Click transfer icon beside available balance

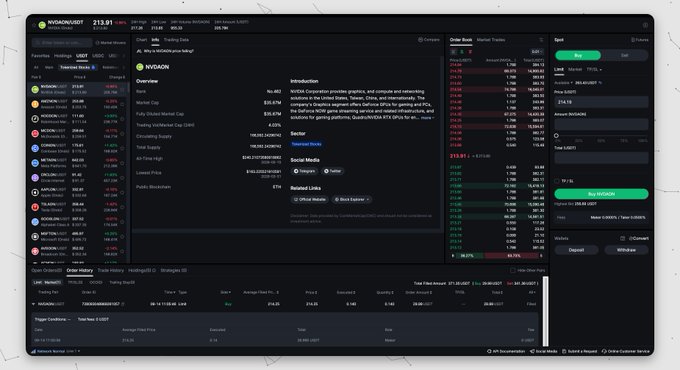click(x=600, y=82)
